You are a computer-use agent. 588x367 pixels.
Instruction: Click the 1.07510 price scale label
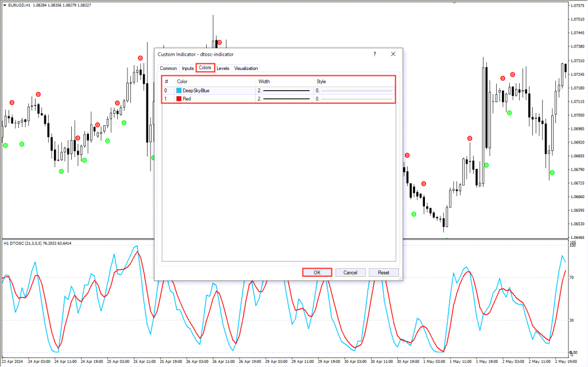pyautogui.click(x=578, y=19)
